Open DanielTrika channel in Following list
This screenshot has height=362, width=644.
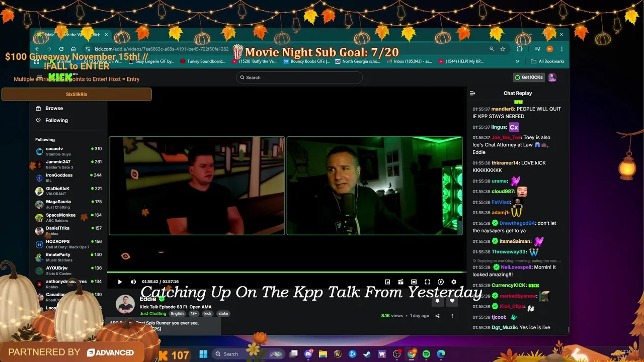click(x=68, y=231)
